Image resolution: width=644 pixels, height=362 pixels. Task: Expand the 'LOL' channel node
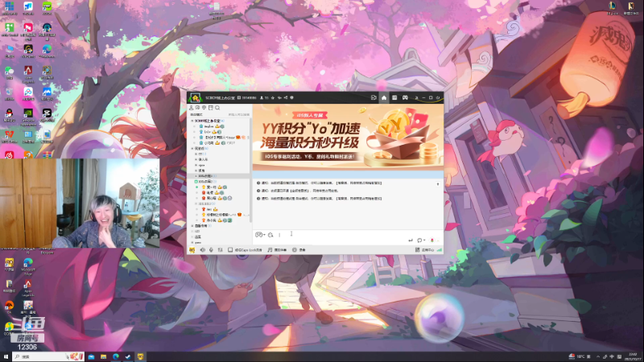coord(192,232)
